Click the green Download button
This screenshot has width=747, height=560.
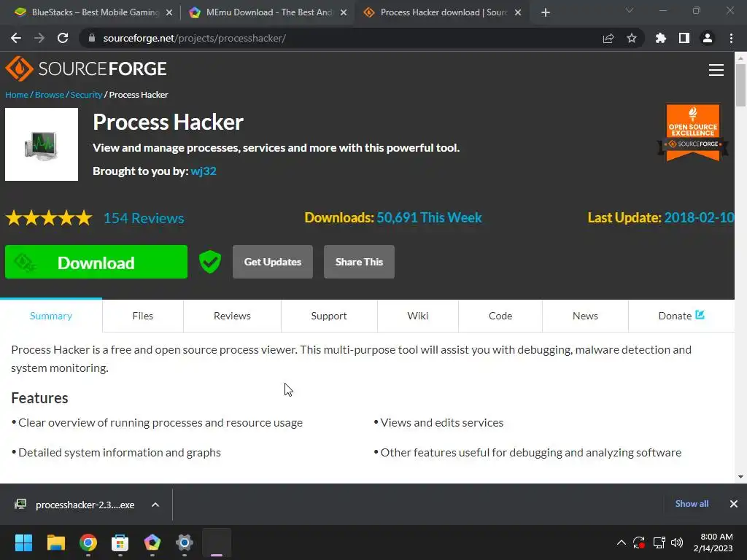pyautogui.click(x=96, y=262)
